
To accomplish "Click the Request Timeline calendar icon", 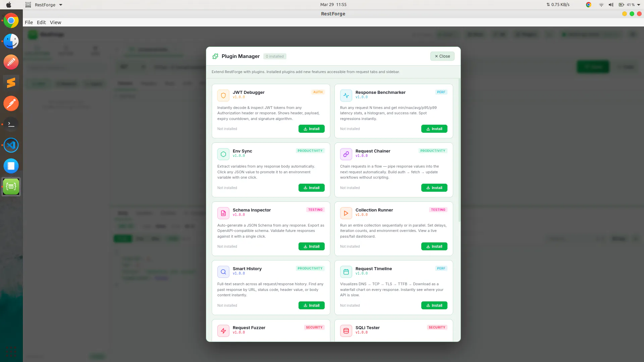I will [346, 272].
